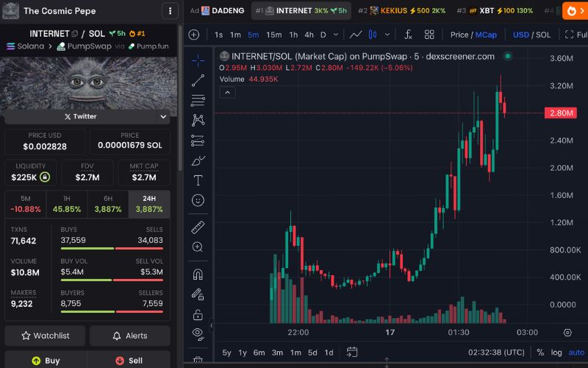Expand the chart type dropdown arrow
The height and width of the screenshot is (368, 588).
[387, 35]
